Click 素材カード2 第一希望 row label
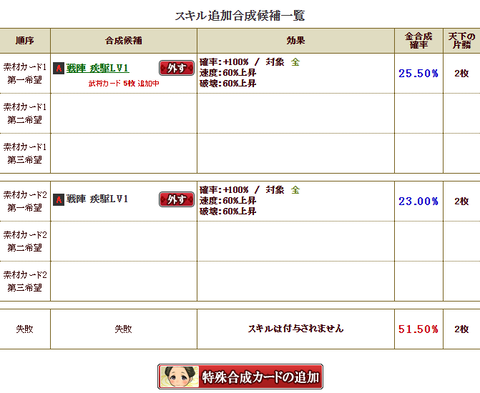 [x=25, y=201]
